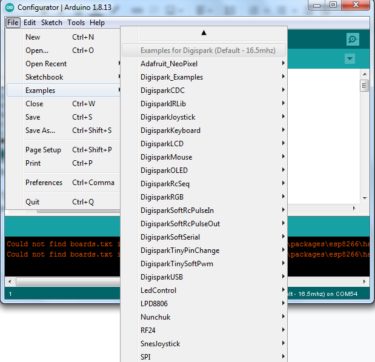Open the Serial Monitor magnifier icon
Image resolution: width=375 pixels, height=362 pixels.
click(352, 40)
